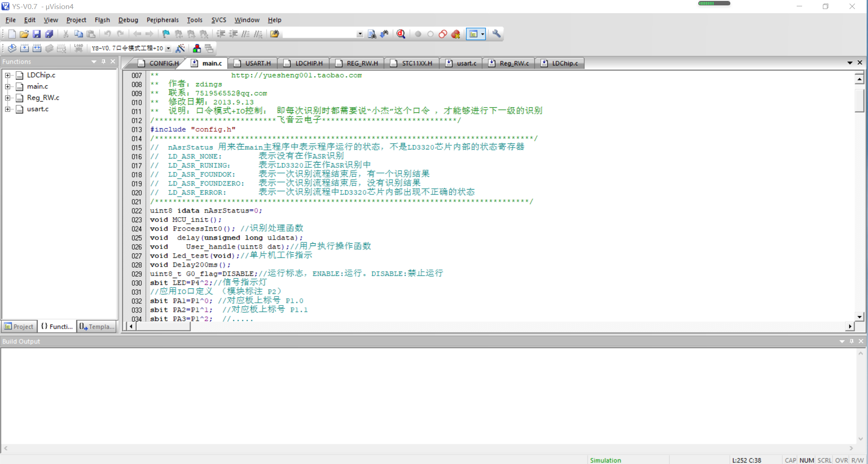Switch to LDChip.c editor tab
This screenshot has width=868, height=464.
point(559,63)
